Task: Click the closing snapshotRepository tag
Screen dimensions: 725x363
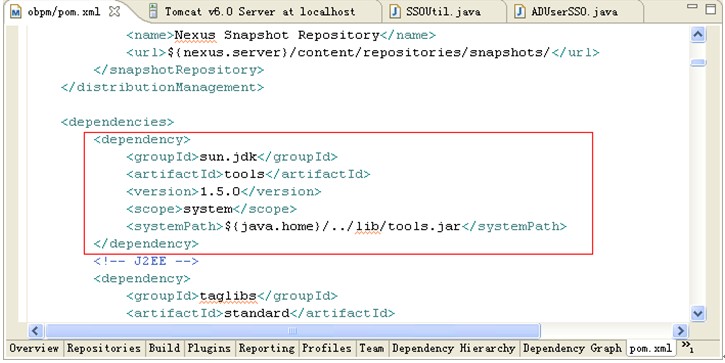Action: click(x=178, y=70)
